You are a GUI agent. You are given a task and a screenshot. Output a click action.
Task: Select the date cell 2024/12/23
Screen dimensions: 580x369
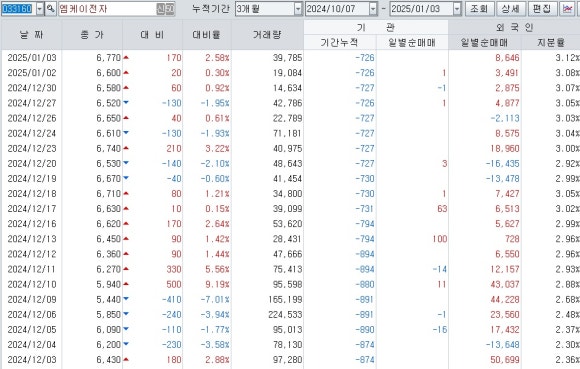pyautogui.click(x=32, y=149)
